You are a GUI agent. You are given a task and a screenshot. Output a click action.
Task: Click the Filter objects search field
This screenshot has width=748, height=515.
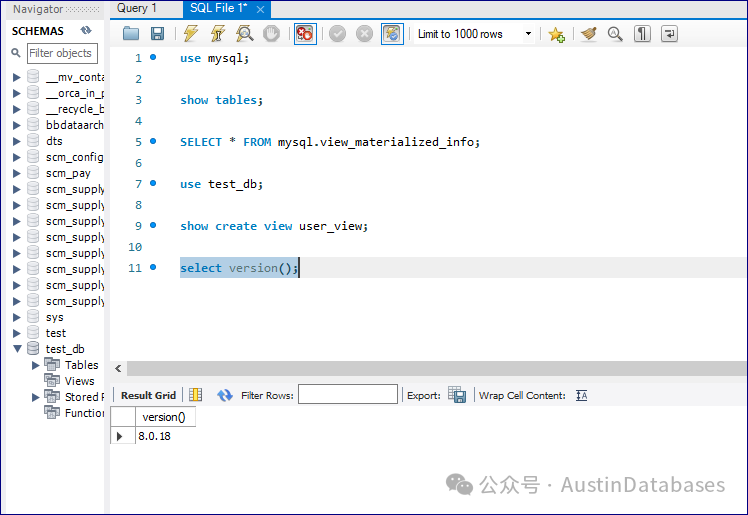(x=62, y=53)
